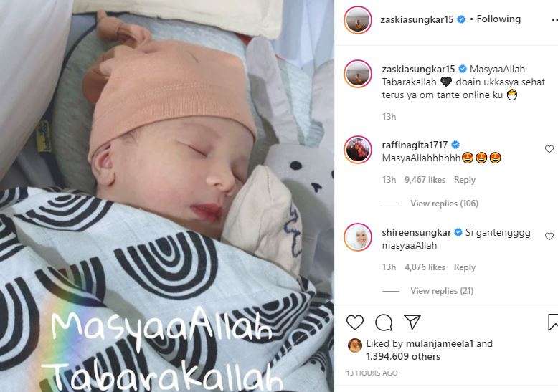Screen dimensions: 558x392
Task: Toggle the Following status button
Action: click(498, 19)
